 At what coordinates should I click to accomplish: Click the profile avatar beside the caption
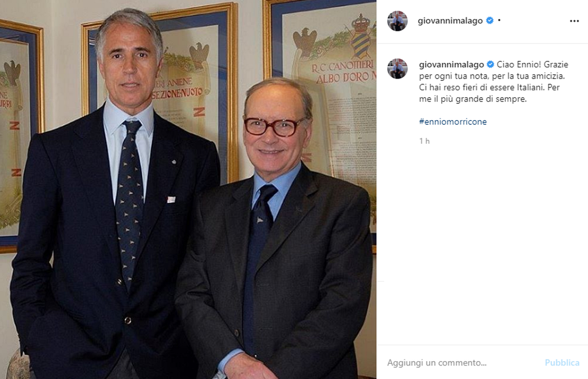coord(397,69)
